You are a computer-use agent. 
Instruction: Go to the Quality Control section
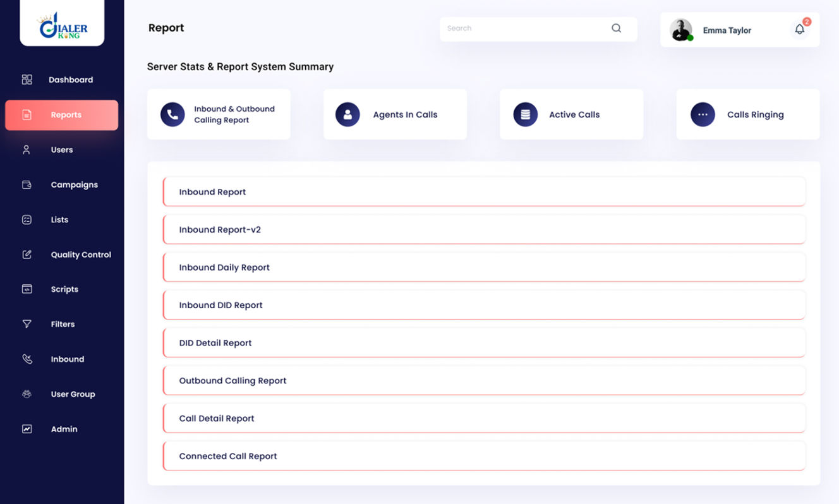pyautogui.click(x=80, y=255)
